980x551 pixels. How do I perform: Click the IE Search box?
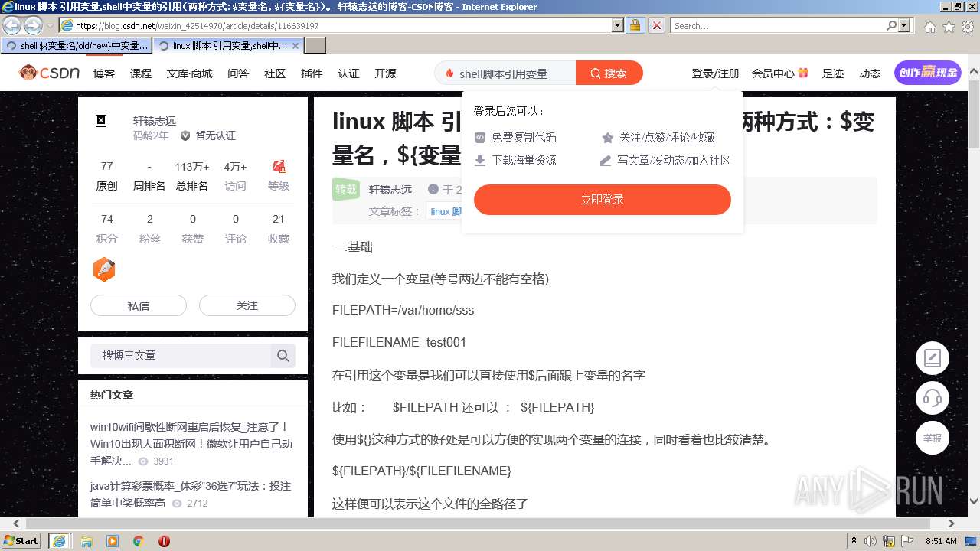(779, 25)
